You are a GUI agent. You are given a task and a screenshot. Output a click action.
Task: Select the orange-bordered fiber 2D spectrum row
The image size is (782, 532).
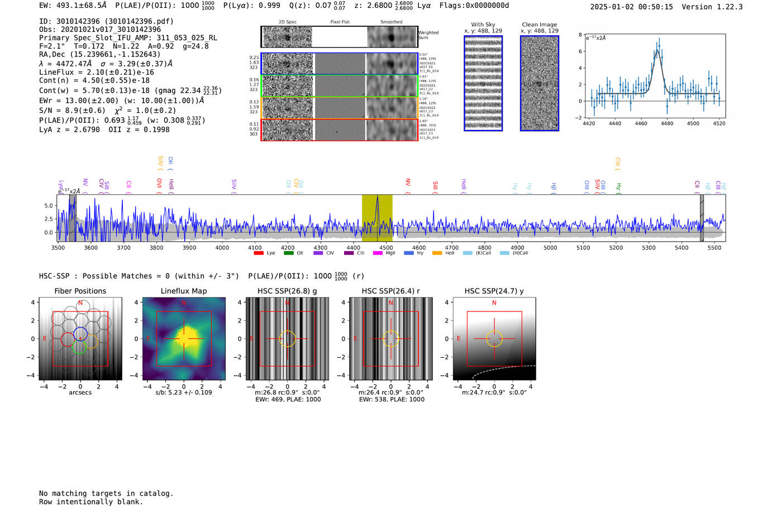click(x=339, y=108)
